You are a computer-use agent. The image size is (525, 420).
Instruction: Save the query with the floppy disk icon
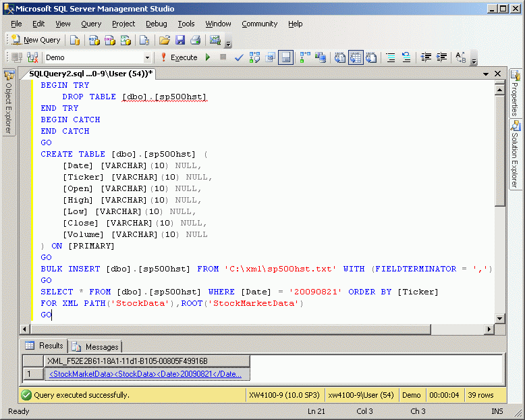[x=180, y=40]
